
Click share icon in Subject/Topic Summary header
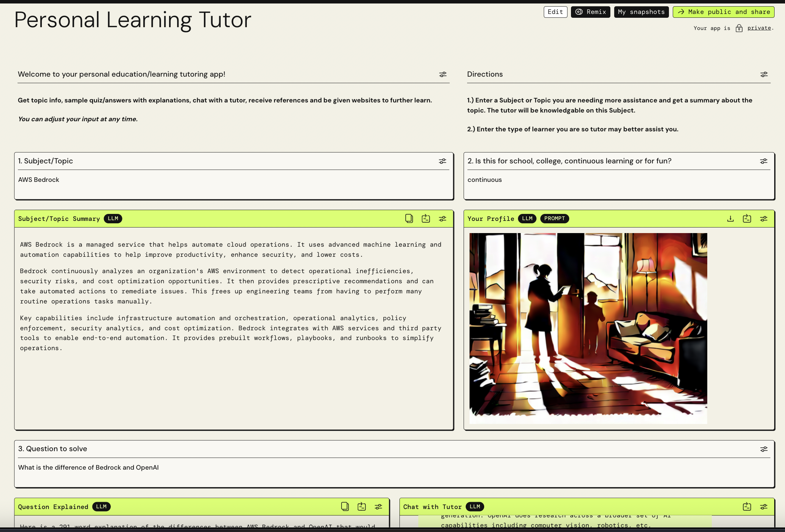point(426,218)
